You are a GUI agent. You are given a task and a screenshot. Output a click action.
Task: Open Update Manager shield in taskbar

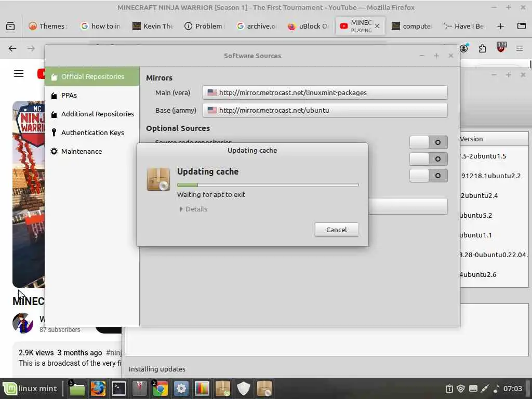click(243, 389)
